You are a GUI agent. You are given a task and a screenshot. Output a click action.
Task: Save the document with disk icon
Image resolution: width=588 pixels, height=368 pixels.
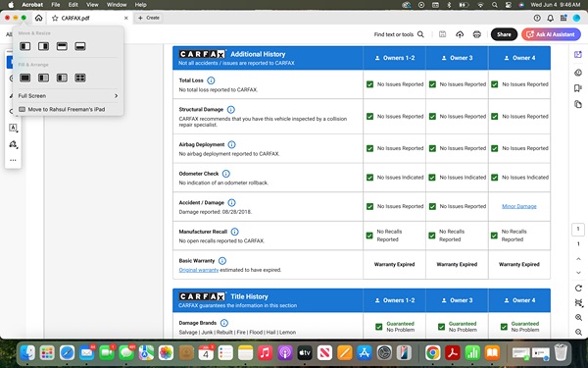point(443,34)
